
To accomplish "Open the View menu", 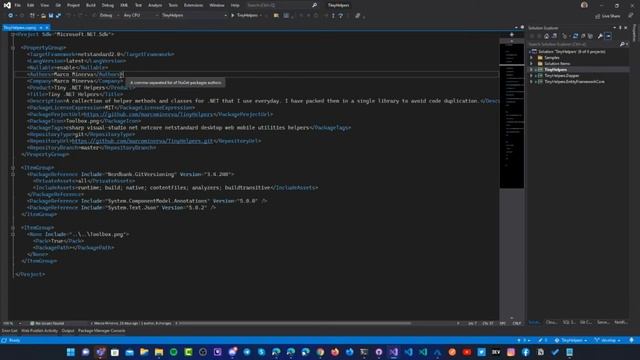I will point(44,5).
